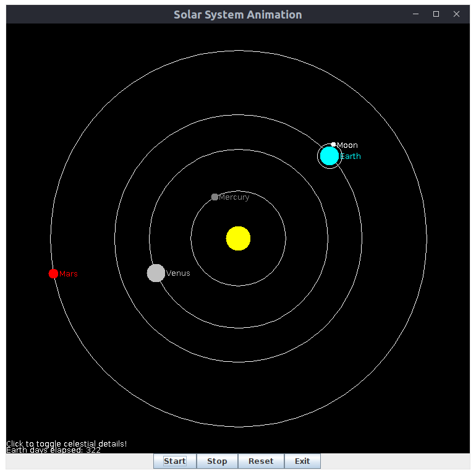Click the Mars label text
Screen dimensions: 476x475
pyautogui.click(x=68, y=273)
